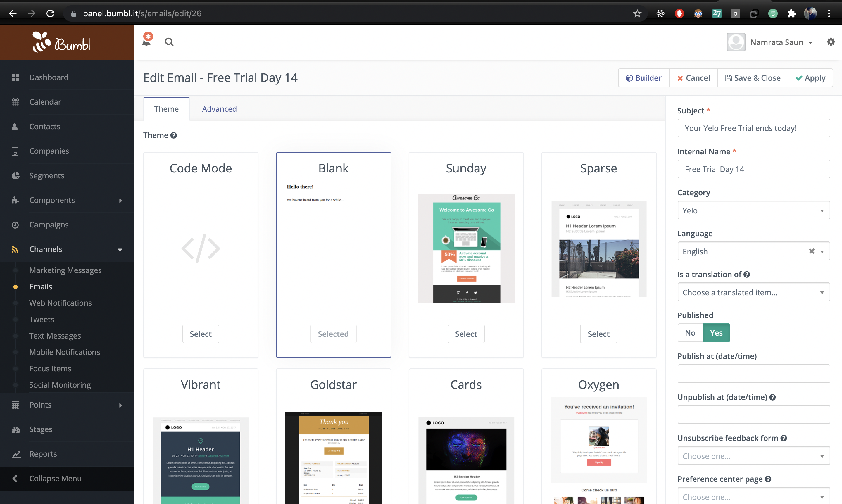Click the Goldstar theme preview thumbnail
The image size is (842, 504).
334,458
